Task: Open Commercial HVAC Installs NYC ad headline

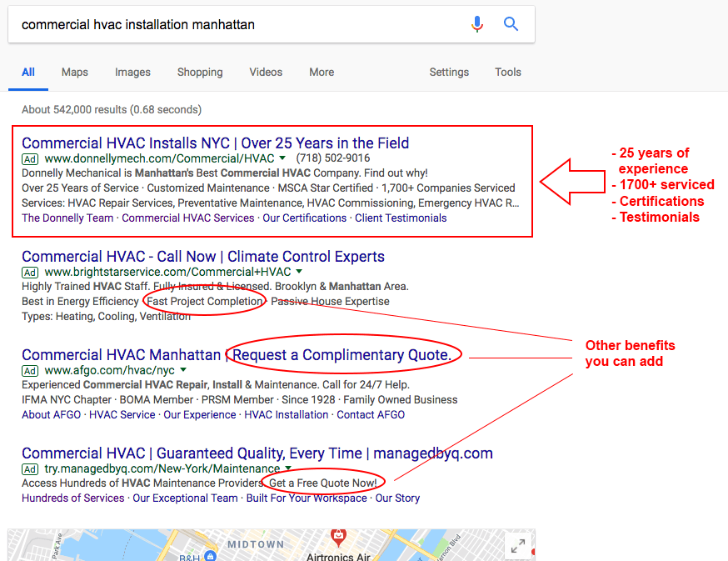Action: pos(216,143)
